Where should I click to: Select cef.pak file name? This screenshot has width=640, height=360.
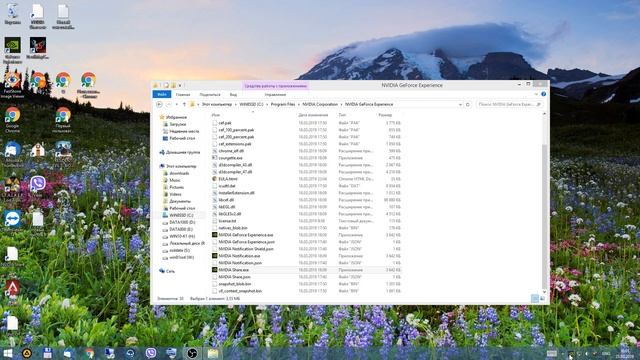coord(225,123)
